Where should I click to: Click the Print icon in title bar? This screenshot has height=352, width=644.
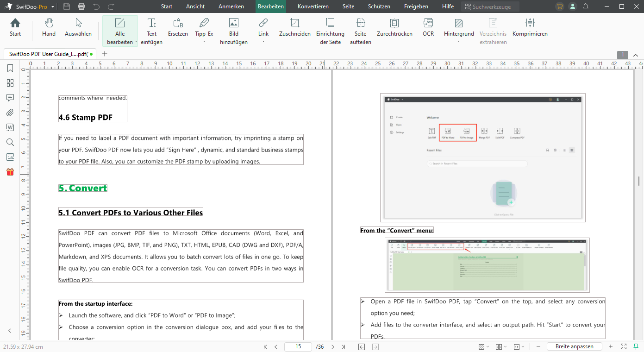click(x=81, y=6)
